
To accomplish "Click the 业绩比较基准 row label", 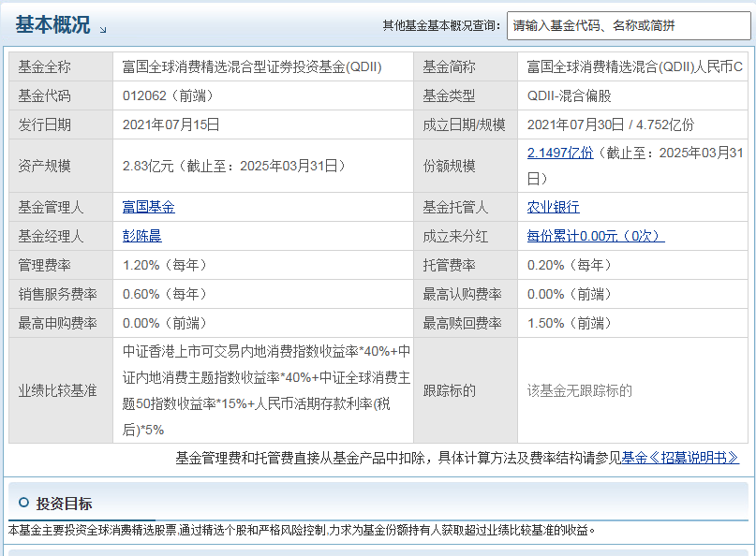I will pos(57,390).
